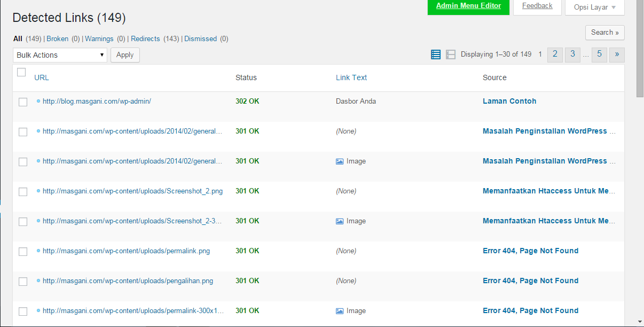Image resolution: width=644 pixels, height=327 pixels.
Task: Expand the Opsi Layar screen options
Action: 595,7
